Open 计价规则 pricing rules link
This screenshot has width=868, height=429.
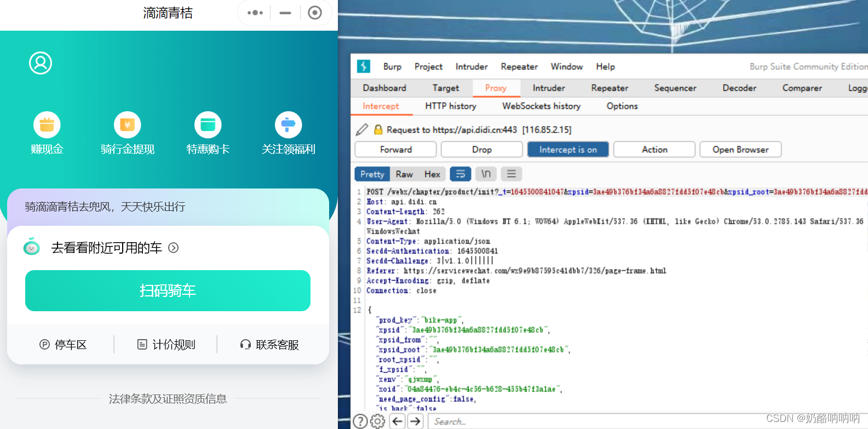[x=166, y=345]
